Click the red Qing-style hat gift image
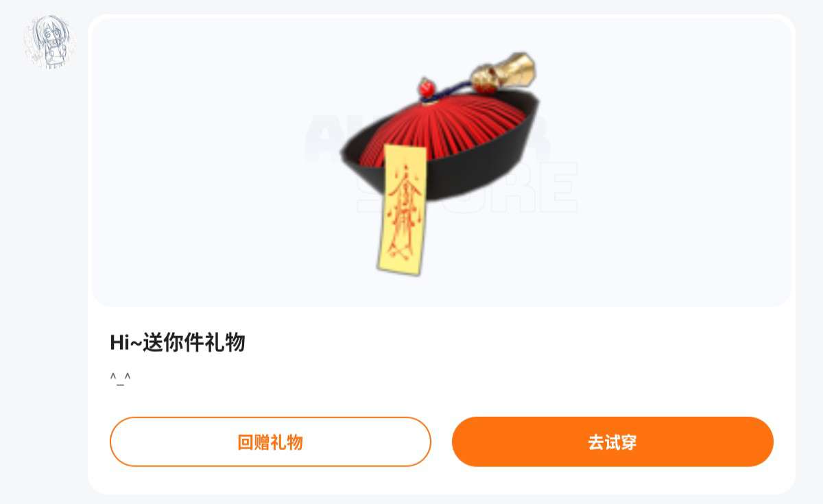 (439, 163)
